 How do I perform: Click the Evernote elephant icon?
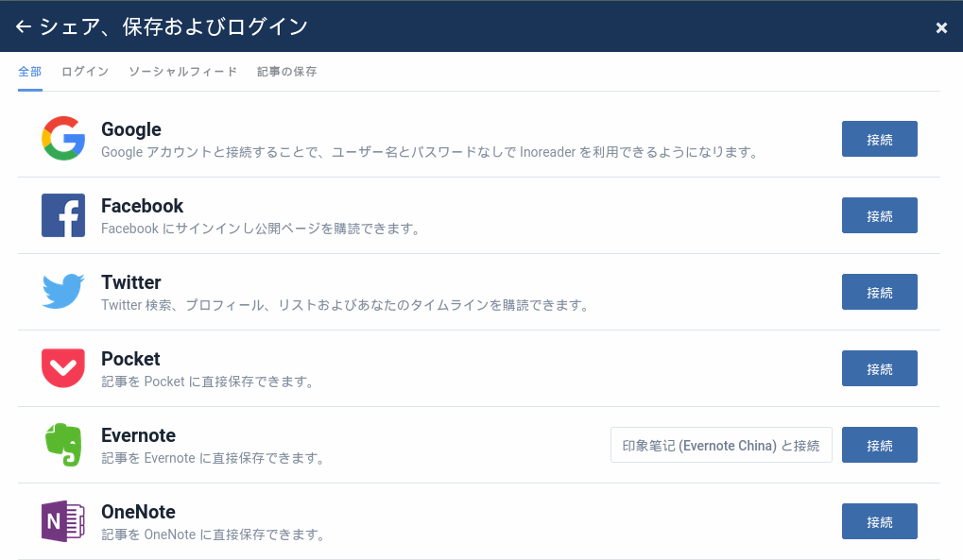(63, 445)
